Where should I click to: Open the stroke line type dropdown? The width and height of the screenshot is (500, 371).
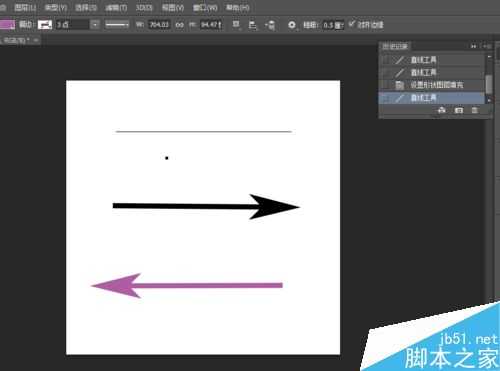coord(117,25)
